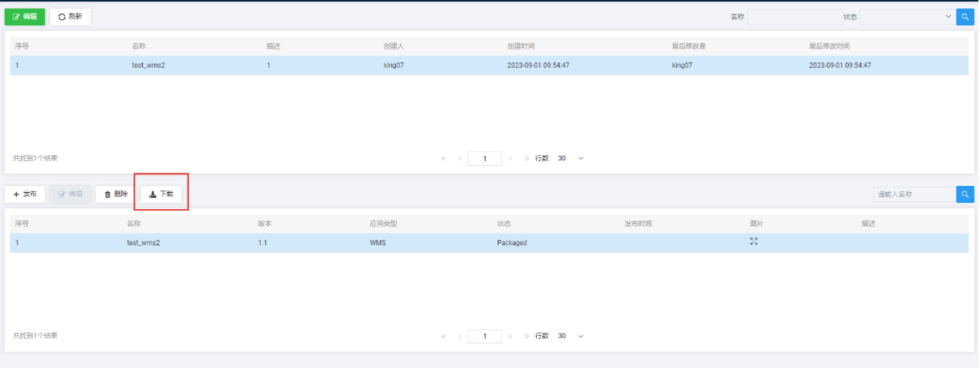Expand the image icon in 图片 column
Viewport: 980px width, 368px height.
[754, 241]
